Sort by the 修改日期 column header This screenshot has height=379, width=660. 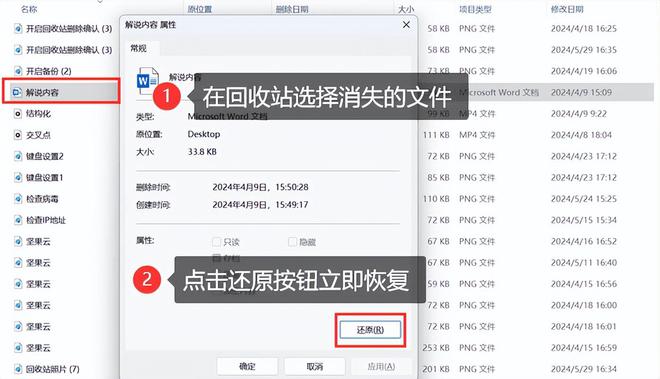click(x=567, y=9)
